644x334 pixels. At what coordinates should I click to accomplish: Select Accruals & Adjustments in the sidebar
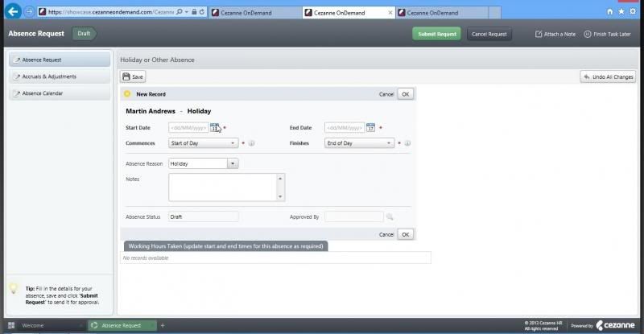60,76
